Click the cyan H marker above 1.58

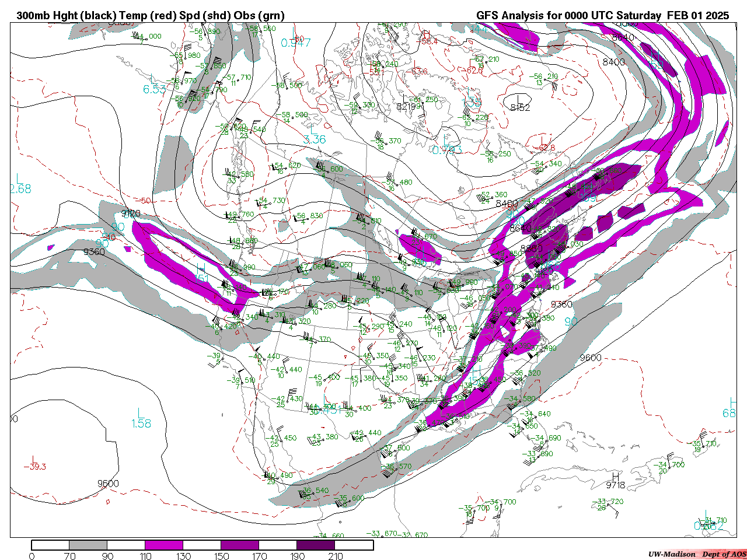[x=141, y=413]
